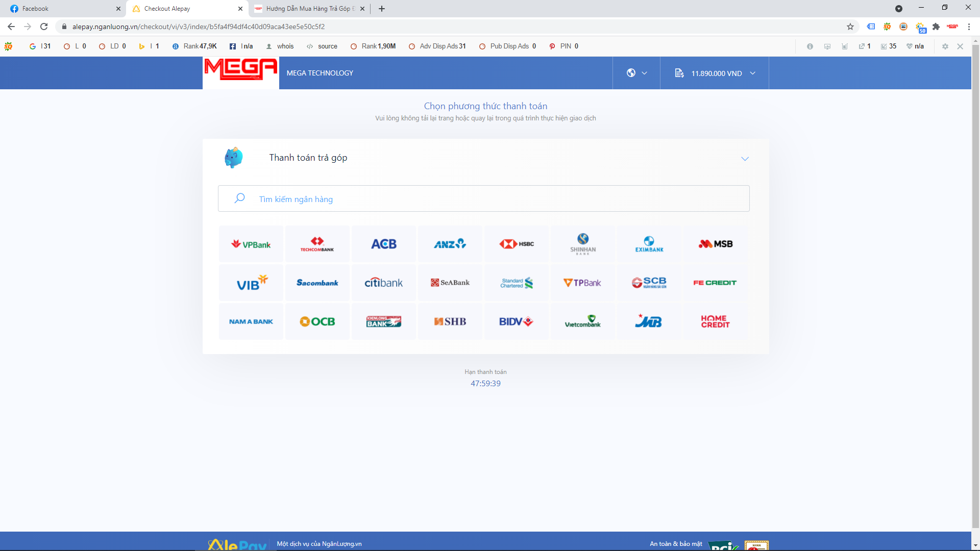
Task: Close the Facebook tab
Action: pyautogui.click(x=118, y=9)
